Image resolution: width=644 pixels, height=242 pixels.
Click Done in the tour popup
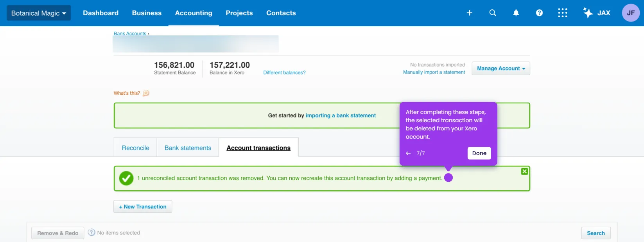tap(479, 153)
